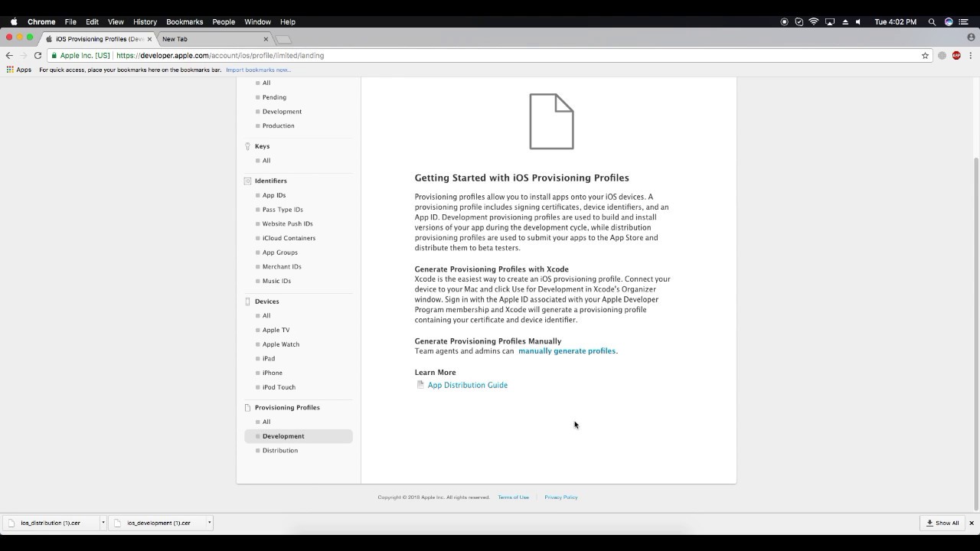
Task: Click the volume icon in menu bar
Action: tap(859, 21)
